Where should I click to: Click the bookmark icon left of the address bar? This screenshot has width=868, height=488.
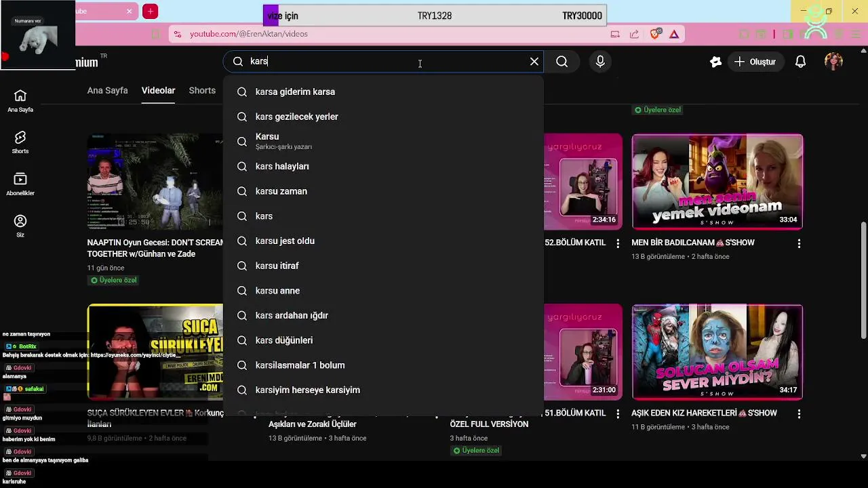tap(155, 34)
